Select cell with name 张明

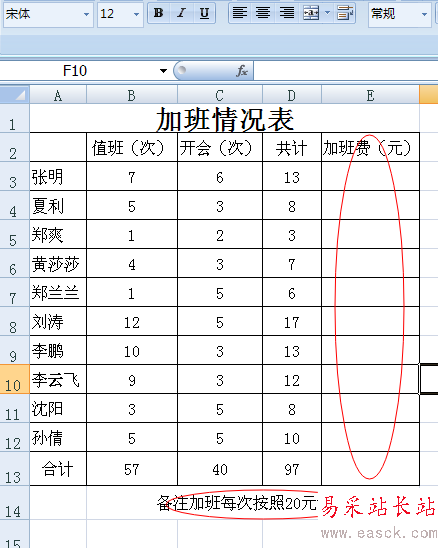[x=58, y=176]
